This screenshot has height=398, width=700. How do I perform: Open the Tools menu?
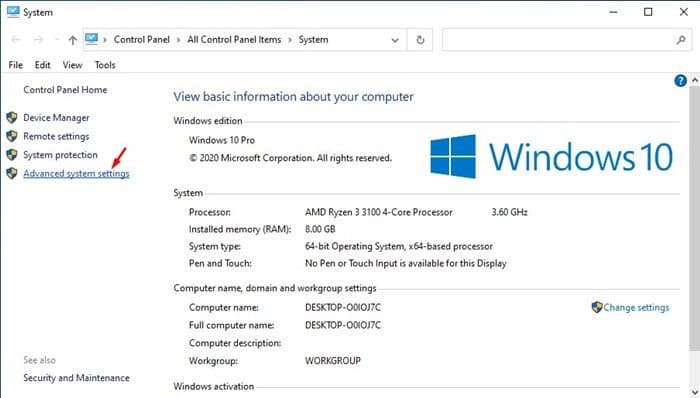point(105,65)
